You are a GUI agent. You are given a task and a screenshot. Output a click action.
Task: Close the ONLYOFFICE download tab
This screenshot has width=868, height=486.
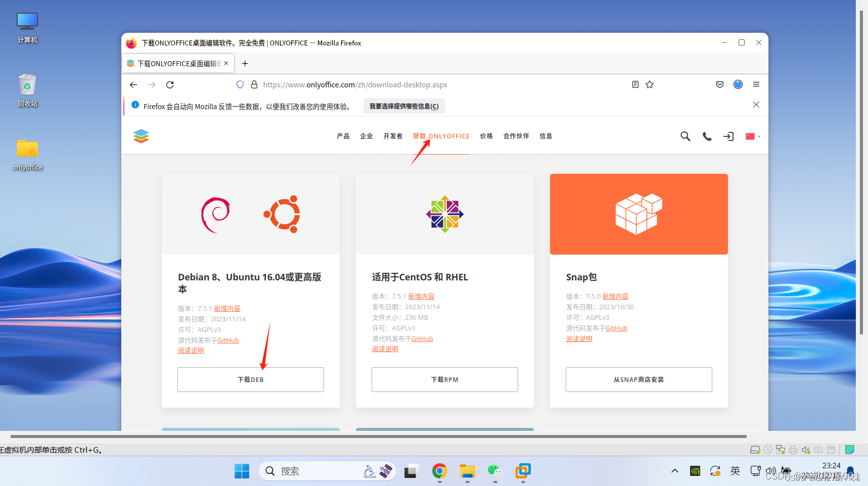(x=226, y=63)
